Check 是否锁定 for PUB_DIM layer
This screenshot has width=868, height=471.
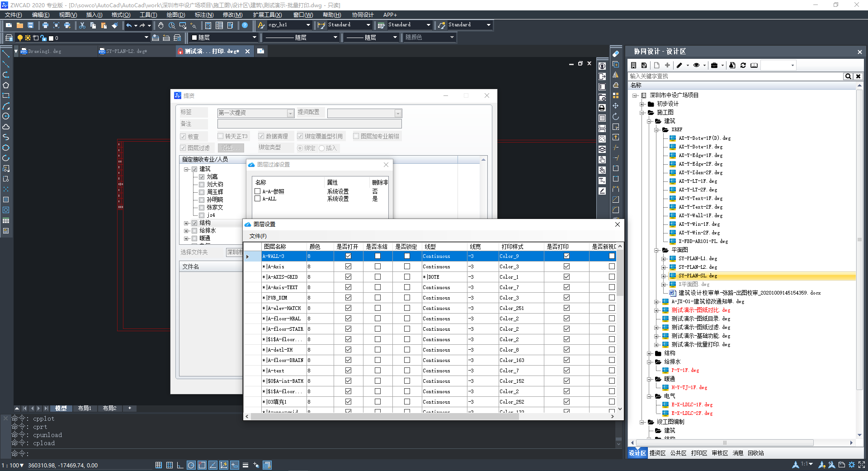pyautogui.click(x=407, y=298)
